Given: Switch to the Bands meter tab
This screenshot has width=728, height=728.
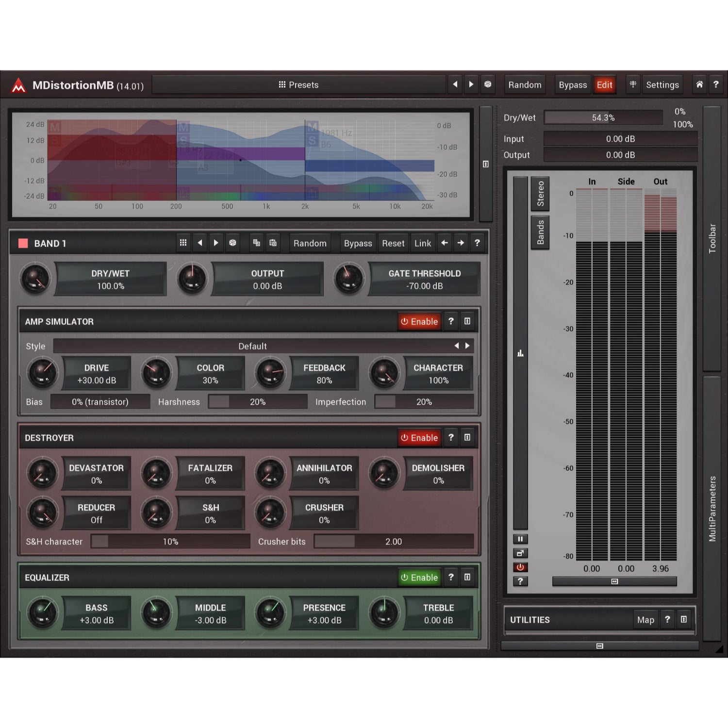Looking at the screenshot, I should [540, 232].
